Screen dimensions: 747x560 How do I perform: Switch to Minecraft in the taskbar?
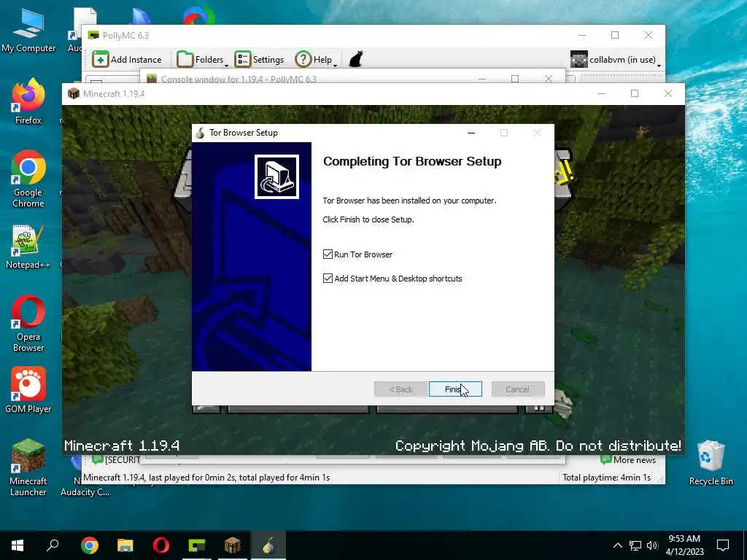(x=233, y=545)
